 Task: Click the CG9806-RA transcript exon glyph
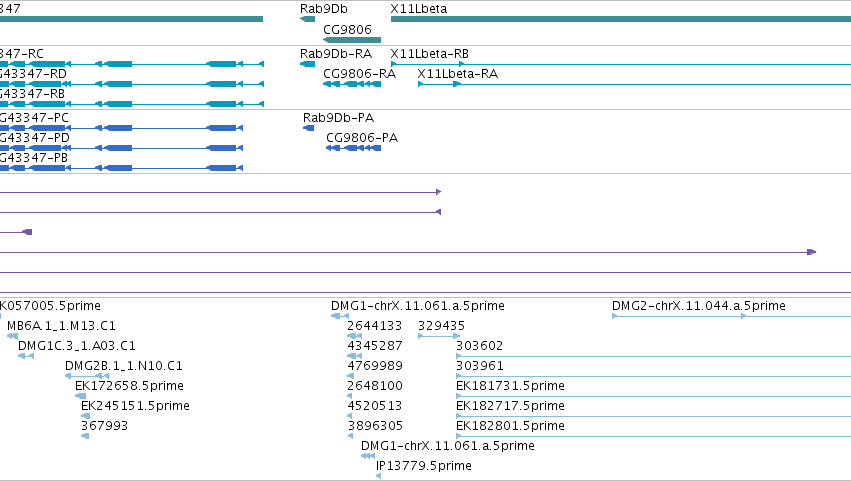352,84
